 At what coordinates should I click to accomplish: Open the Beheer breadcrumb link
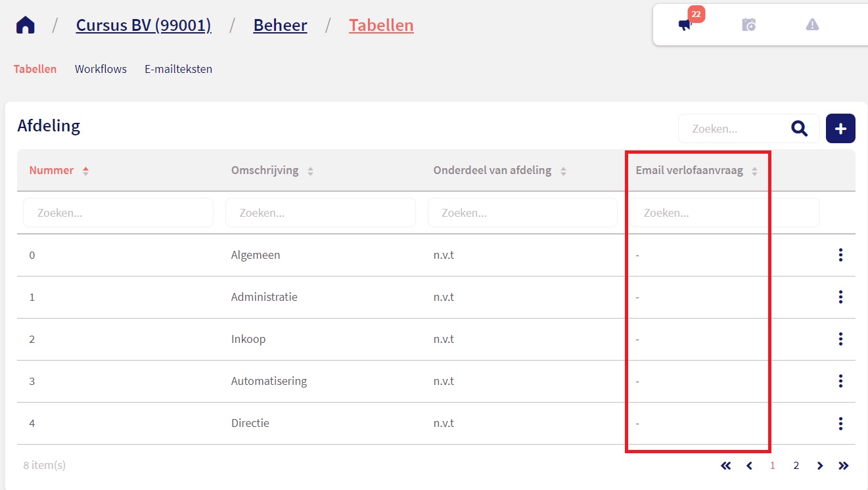point(280,26)
